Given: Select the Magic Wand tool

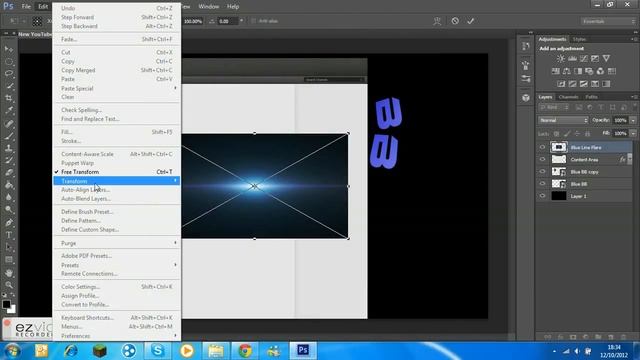Looking at the screenshot, I should 9,86.
